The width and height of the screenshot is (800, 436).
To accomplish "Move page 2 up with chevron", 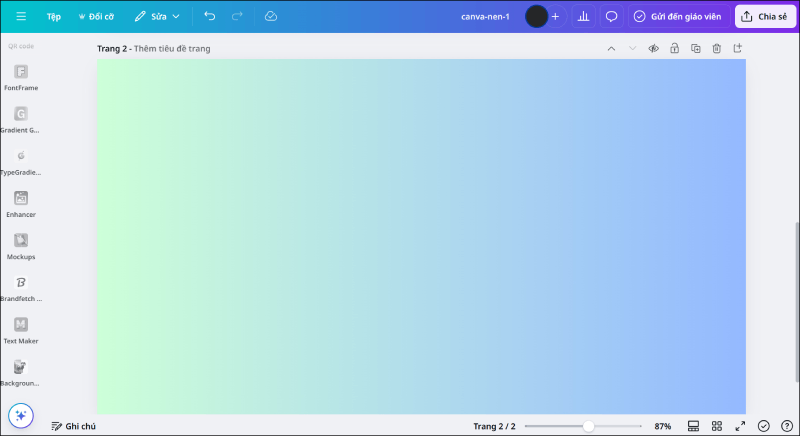I will (x=611, y=48).
